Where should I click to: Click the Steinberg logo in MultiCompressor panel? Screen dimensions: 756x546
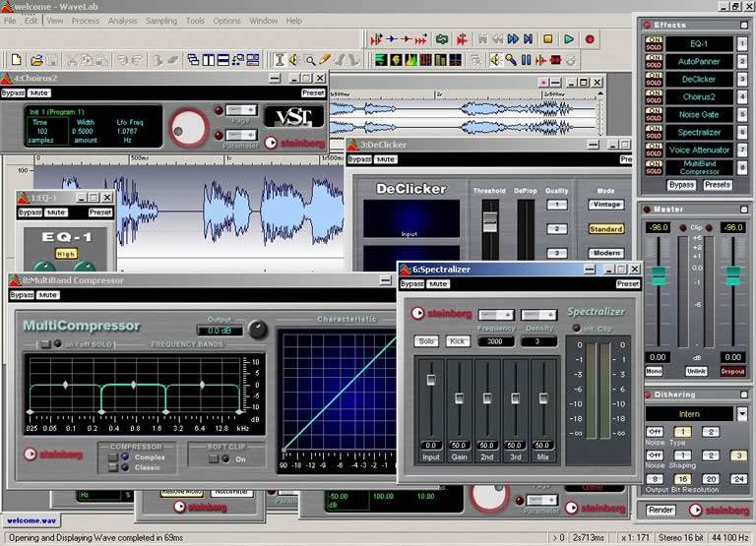coord(53,454)
